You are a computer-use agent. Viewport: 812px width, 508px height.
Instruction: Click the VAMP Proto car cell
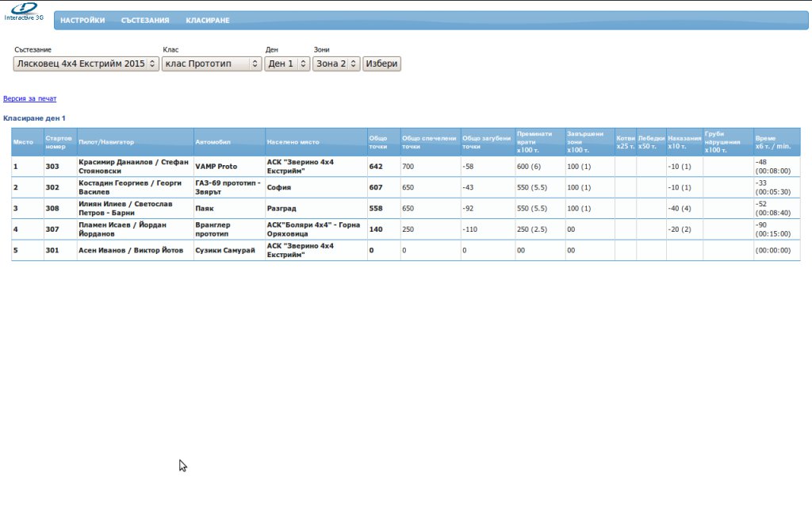(x=216, y=167)
